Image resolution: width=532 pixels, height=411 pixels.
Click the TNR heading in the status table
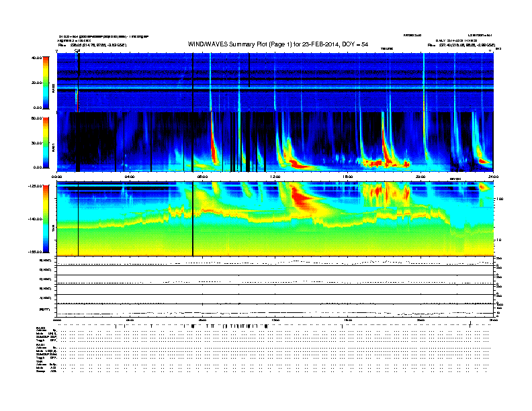(x=40, y=361)
